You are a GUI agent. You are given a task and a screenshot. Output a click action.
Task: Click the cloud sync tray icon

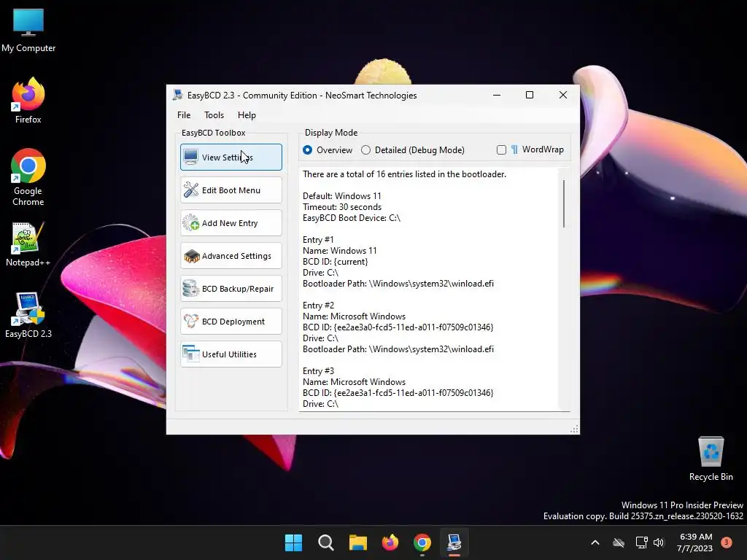(x=619, y=542)
